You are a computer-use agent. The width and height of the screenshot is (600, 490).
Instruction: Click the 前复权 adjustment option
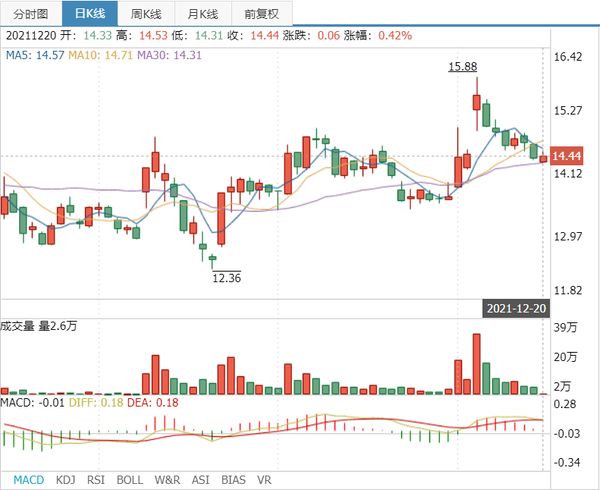pos(262,13)
